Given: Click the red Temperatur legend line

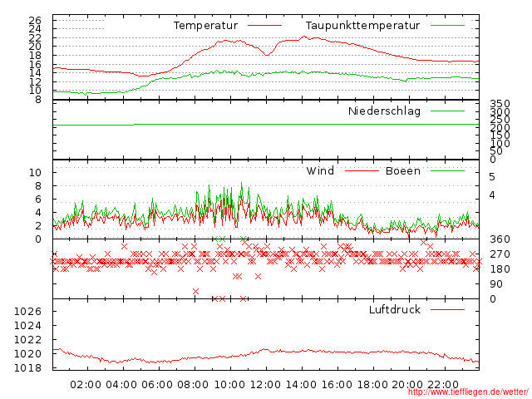Looking at the screenshot, I should click(x=264, y=26).
